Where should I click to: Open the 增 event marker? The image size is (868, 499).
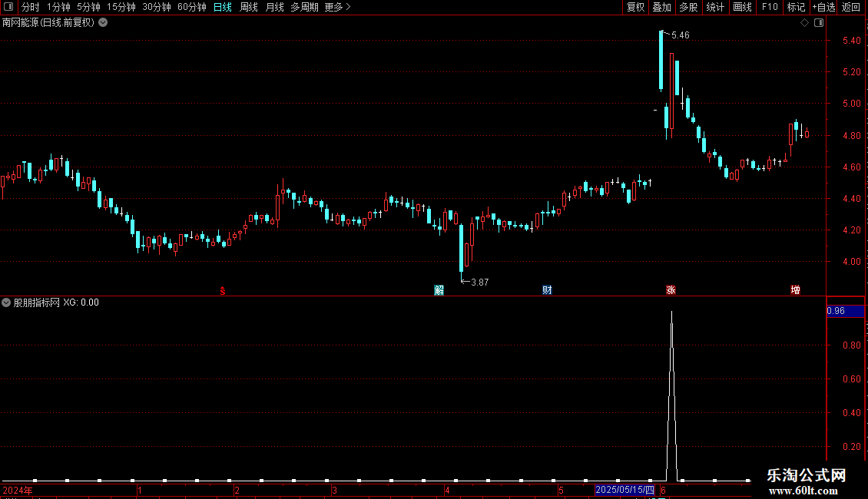pyautogui.click(x=796, y=290)
